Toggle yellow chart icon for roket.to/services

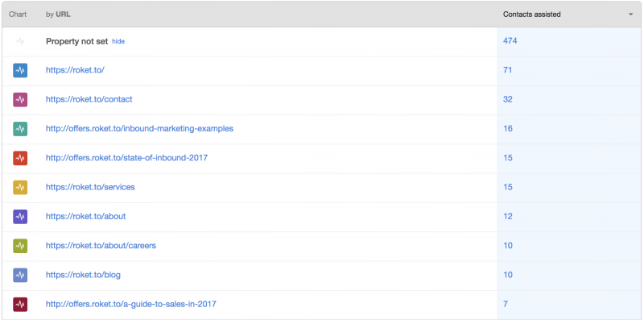pos(20,187)
